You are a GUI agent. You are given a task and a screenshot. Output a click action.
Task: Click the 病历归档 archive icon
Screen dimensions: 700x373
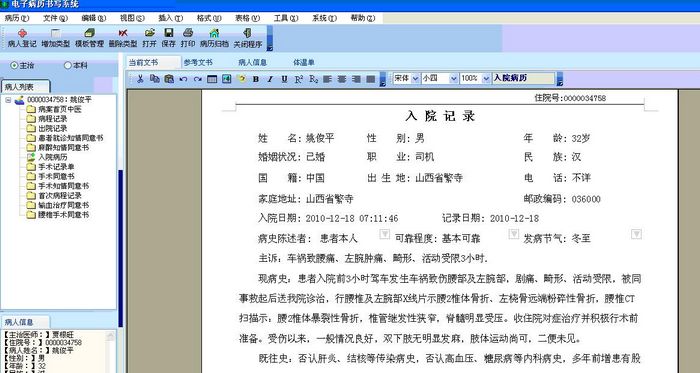(214, 38)
